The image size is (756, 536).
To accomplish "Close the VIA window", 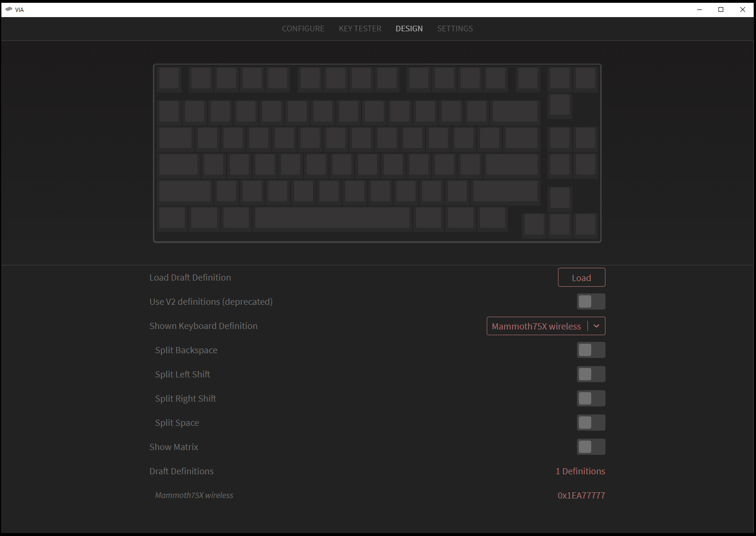I will coord(743,9).
